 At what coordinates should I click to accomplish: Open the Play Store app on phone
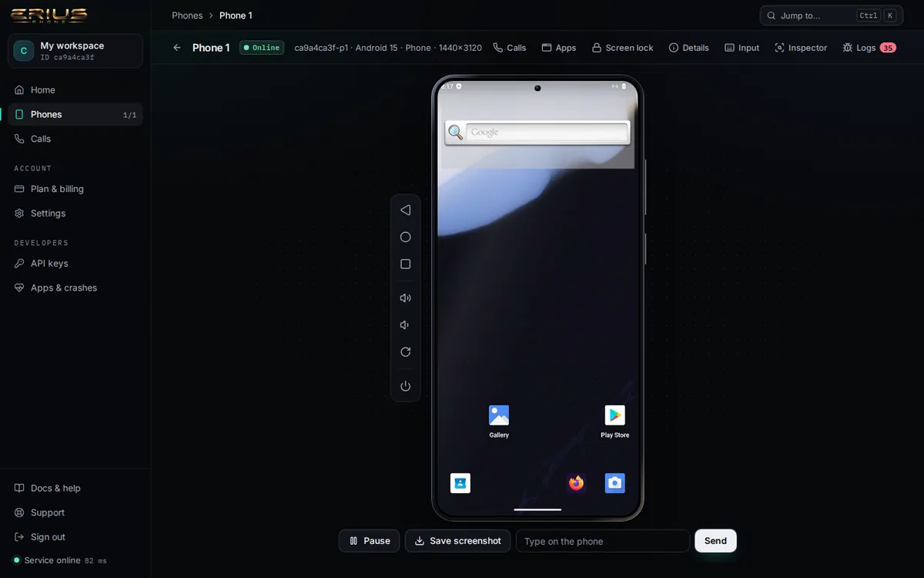point(614,422)
